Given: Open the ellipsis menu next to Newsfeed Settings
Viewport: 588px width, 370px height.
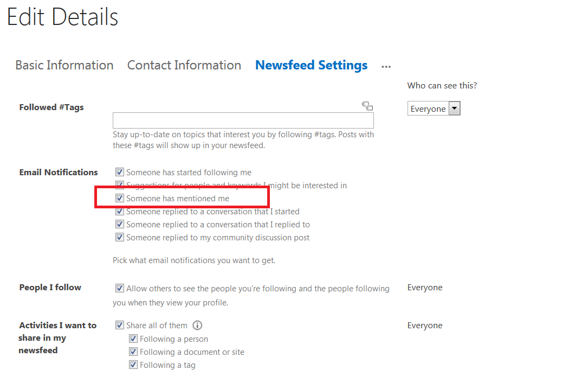Looking at the screenshot, I should [386, 66].
